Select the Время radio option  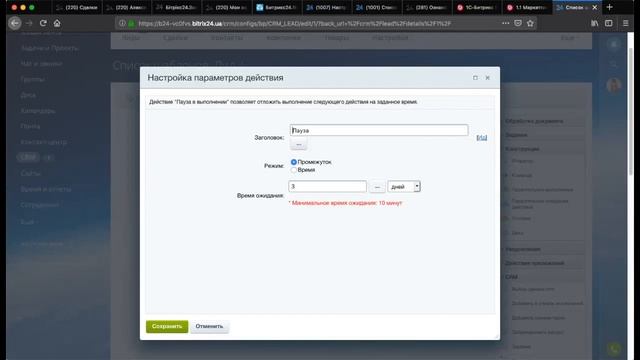(293, 170)
